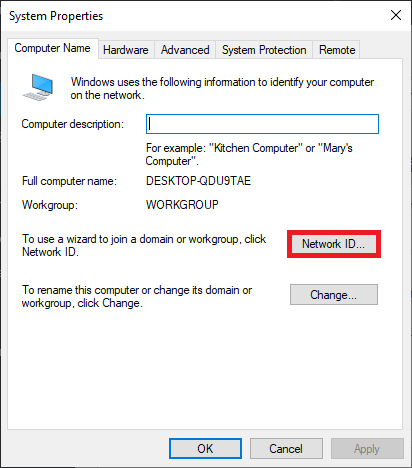Viewport: 412px width, 468px height.
Task: Select the Computer Name tab
Action: click(53, 48)
